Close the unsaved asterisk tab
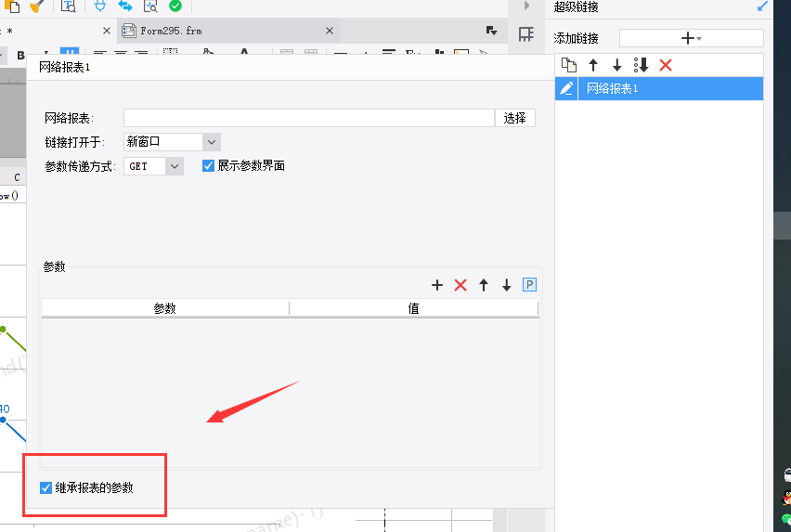The width and height of the screenshot is (791, 532). pyautogui.click(x=107, y=31)
